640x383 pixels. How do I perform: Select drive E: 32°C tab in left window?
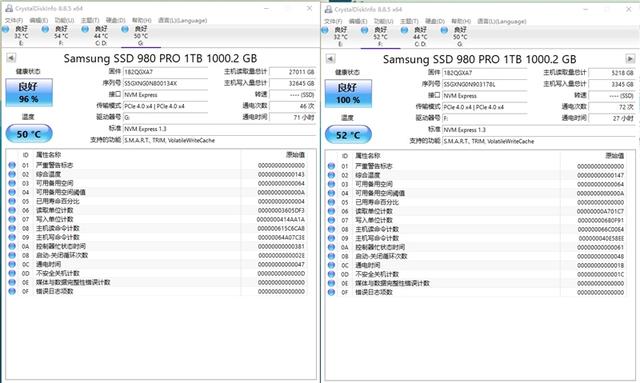[x=16, y=36]
